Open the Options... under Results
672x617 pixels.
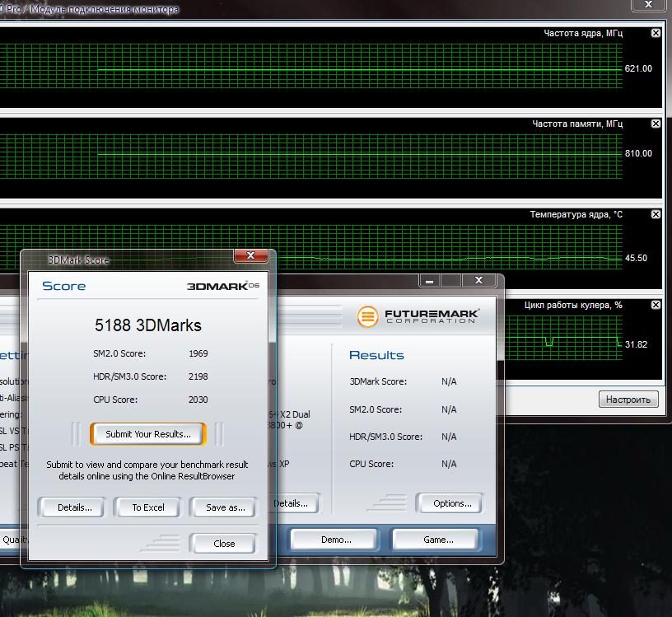(451, 503)
